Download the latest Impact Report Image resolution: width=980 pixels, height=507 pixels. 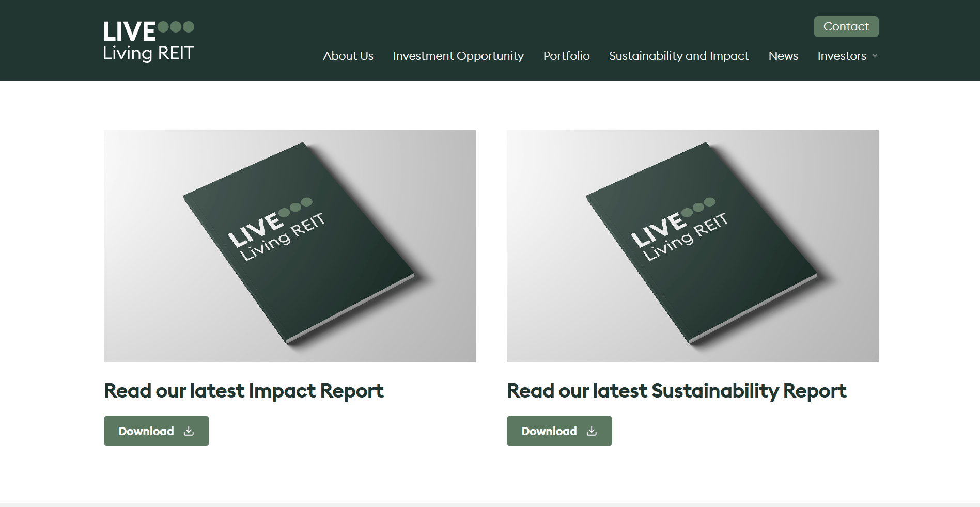157,431
